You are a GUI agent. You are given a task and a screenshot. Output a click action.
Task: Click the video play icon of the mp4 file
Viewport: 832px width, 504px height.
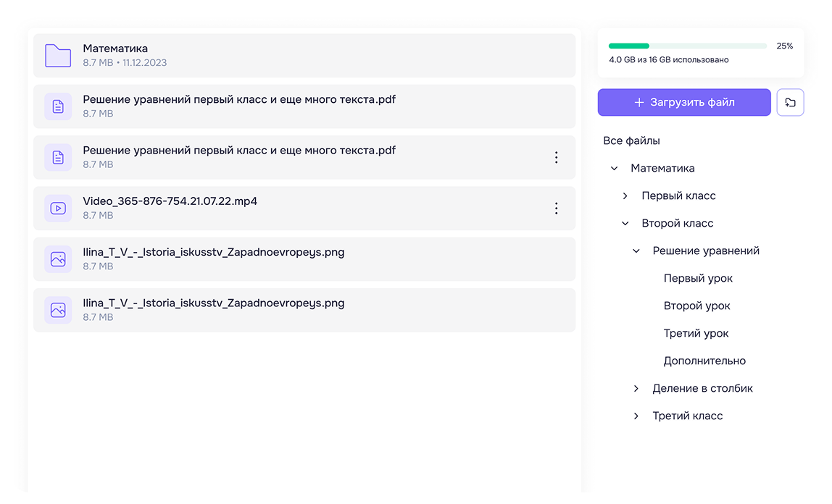click(58, 209)
